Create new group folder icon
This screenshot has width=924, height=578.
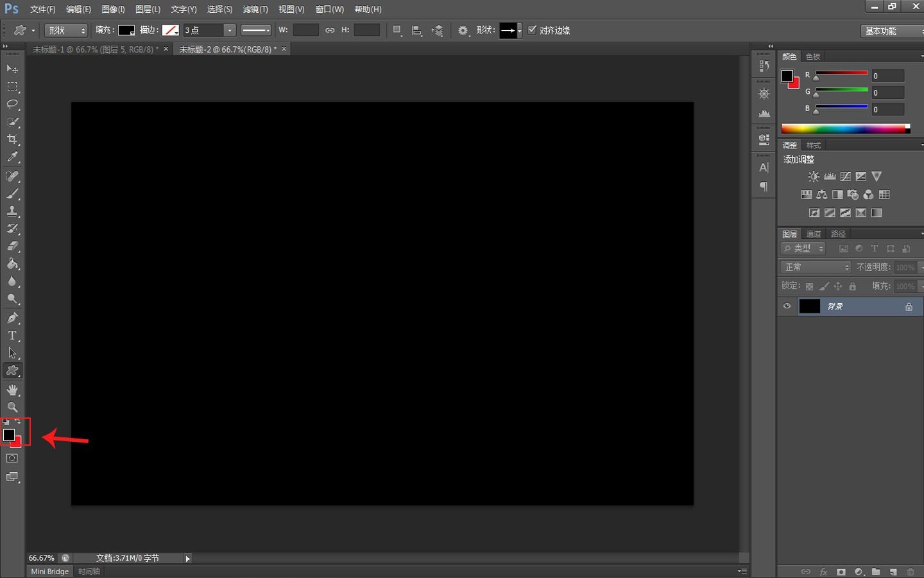pos(876,572)
